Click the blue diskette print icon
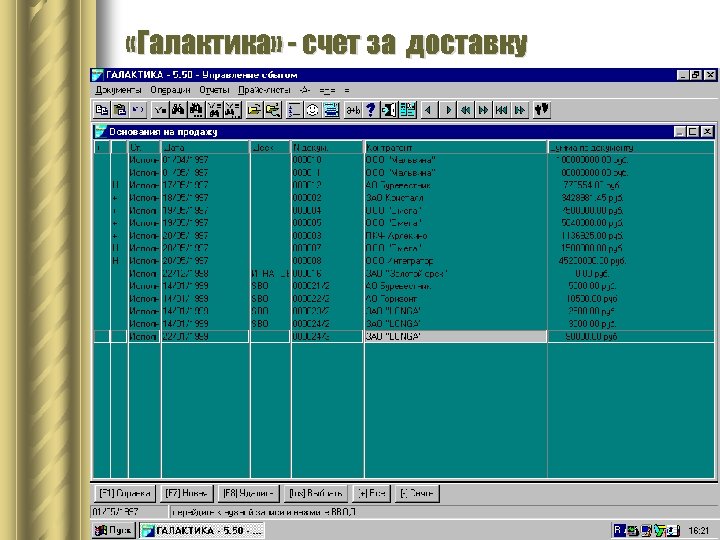The width and height of the screenshot is (720, 540). point(331,110)
